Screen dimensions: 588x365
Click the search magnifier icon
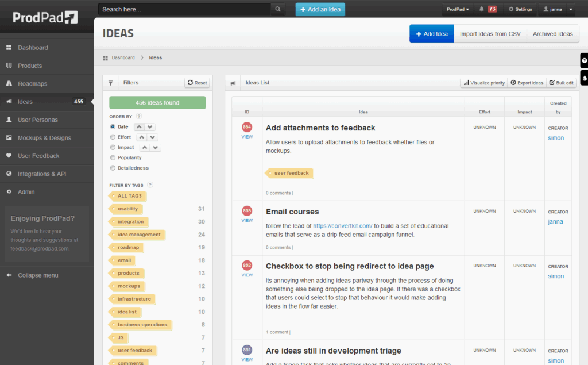[277, 9]
